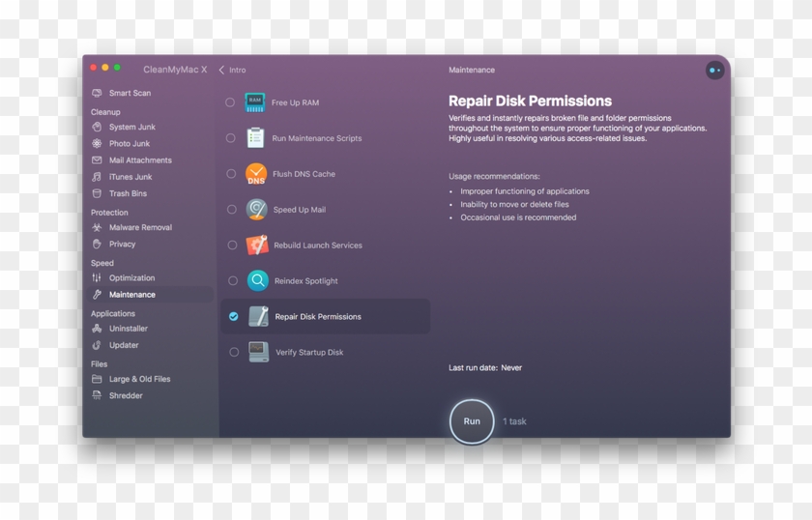Check the Verify Startup Disk checkbox
The image size is (812, 520).
[x=234, y=352]
